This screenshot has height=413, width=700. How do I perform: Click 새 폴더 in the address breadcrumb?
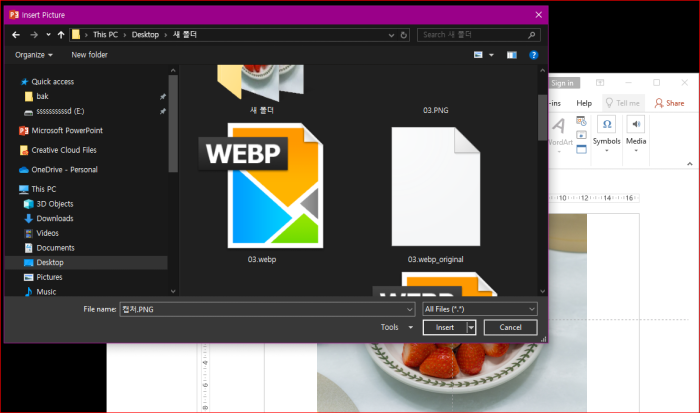(185, 34)
